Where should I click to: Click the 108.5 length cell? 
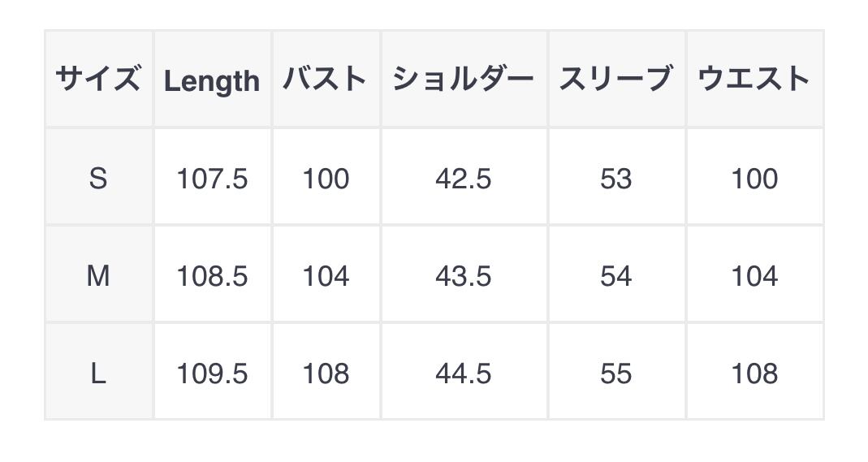coord(212,276)
